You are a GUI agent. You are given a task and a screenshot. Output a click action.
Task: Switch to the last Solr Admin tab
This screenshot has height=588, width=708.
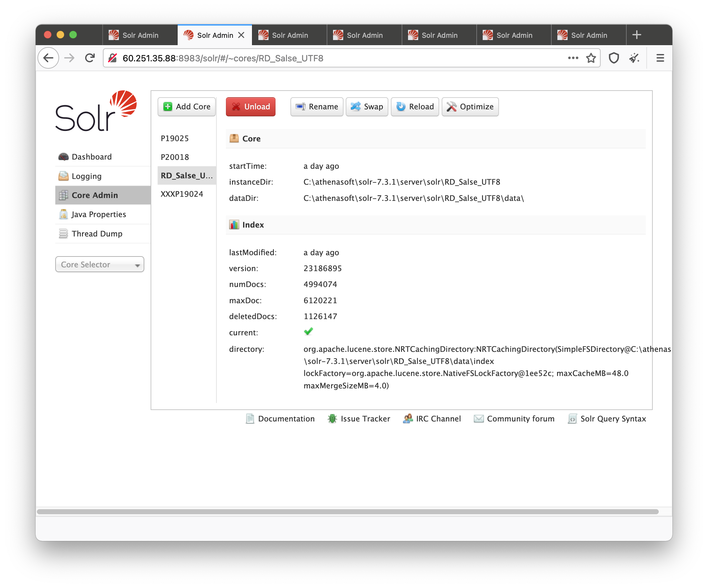(589, 35)
